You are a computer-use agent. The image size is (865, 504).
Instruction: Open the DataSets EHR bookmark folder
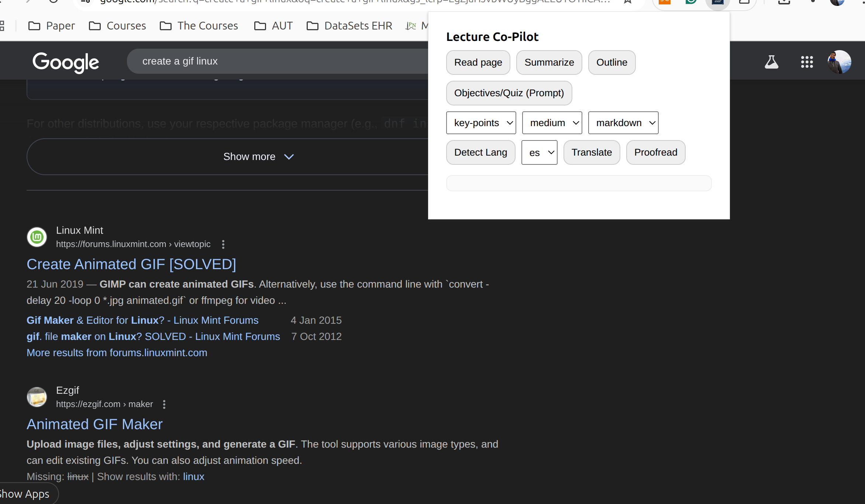(349, 26)
